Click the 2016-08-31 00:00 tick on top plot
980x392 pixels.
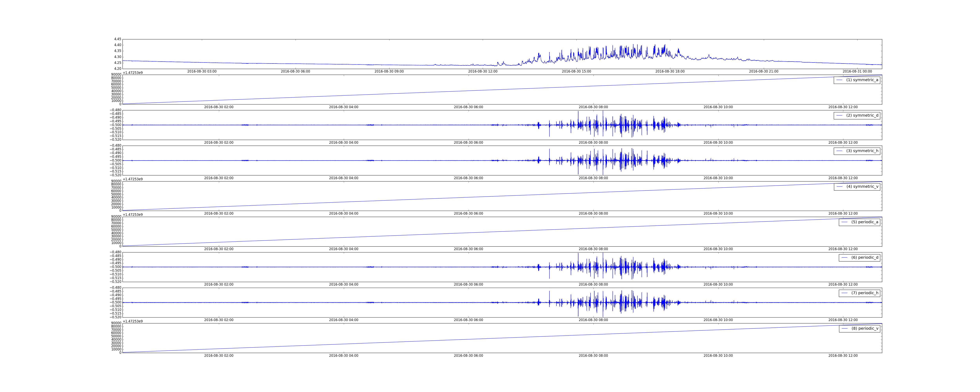coord(857,72)
